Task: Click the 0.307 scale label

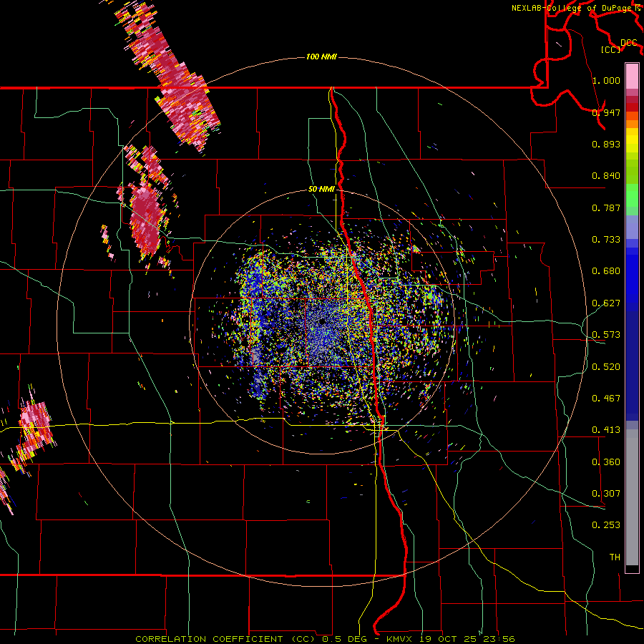Action: coord(606,493)
